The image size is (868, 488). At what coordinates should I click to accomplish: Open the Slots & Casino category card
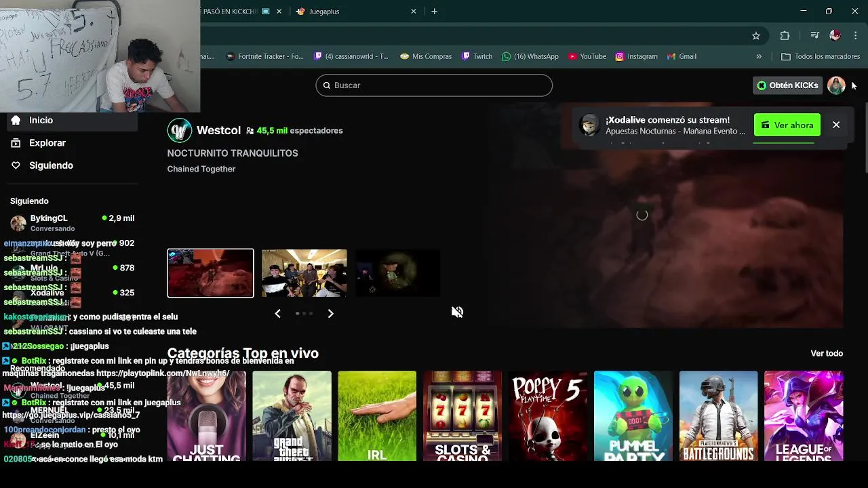pyautogui.click(x=462, y=416)
